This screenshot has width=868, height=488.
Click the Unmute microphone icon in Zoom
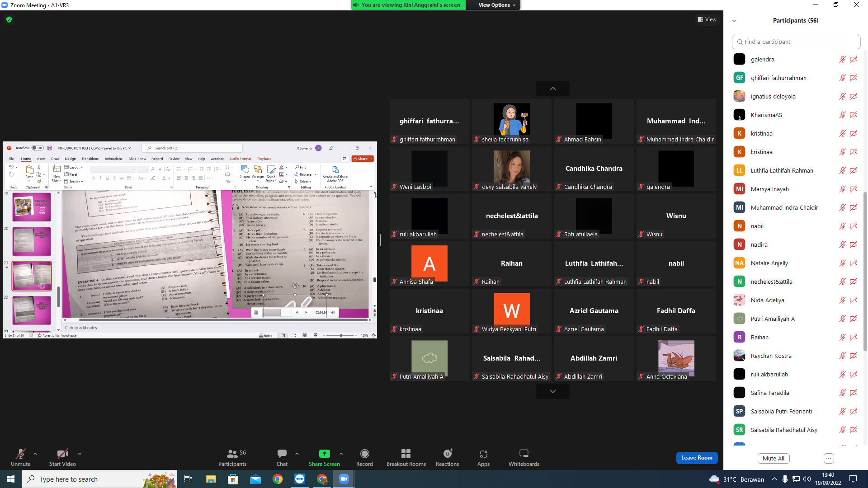pos(20,454)
